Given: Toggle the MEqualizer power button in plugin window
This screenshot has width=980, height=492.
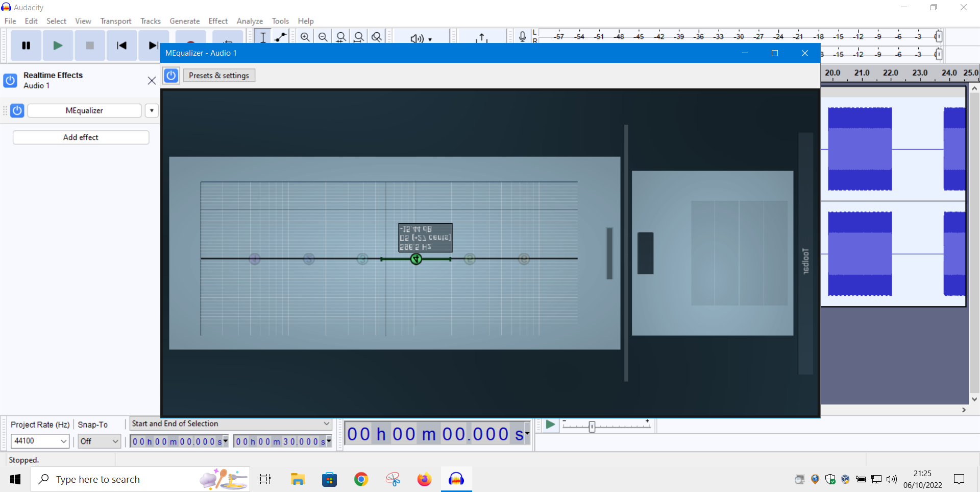Looking at the screenshot, I should (x=170, y=75).
